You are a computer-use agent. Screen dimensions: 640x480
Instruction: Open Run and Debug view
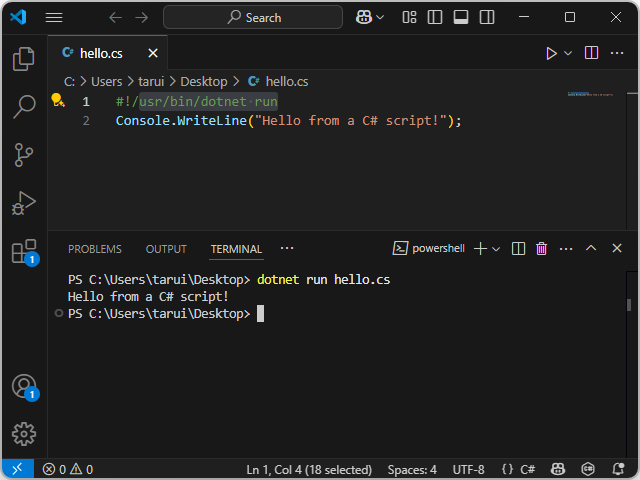pyautogui.click(x=23, y=203)
